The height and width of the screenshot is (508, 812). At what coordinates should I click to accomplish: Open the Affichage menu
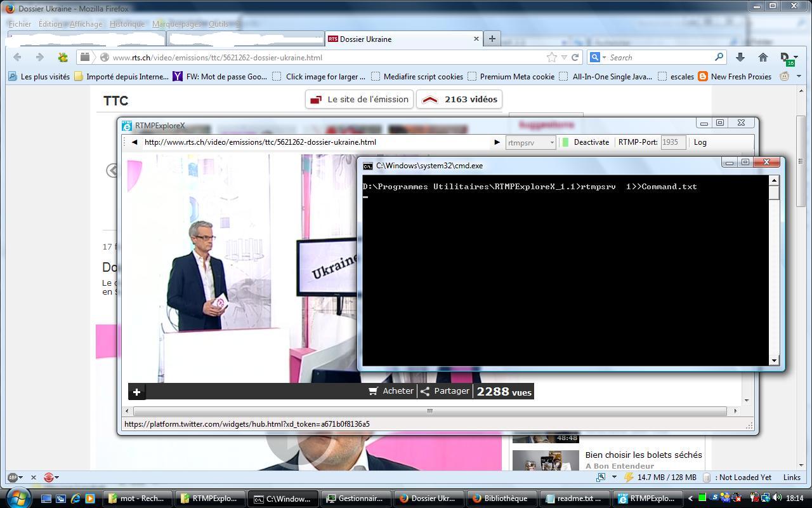[86, 24]
